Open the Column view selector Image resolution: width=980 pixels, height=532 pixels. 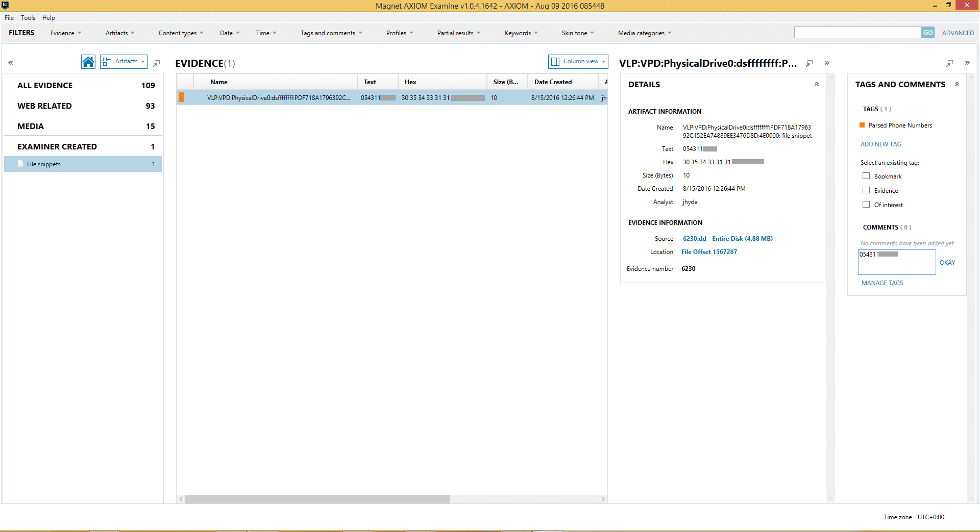coord(578,61)
